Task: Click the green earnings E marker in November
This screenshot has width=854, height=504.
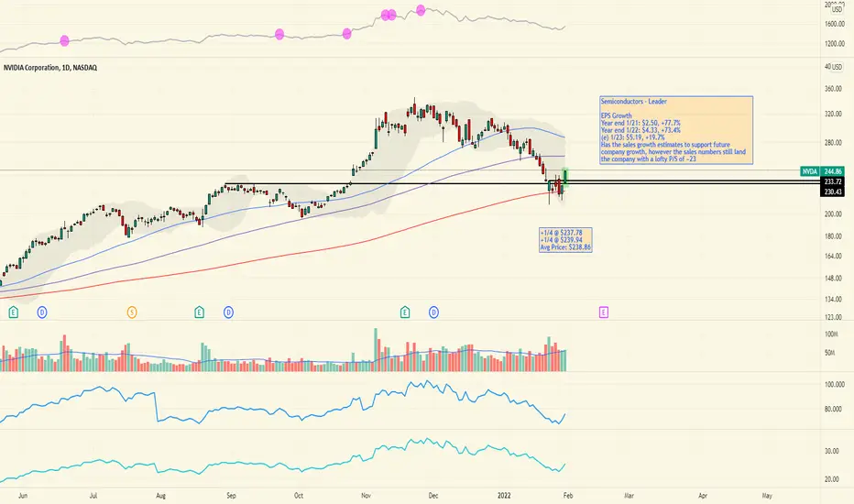Action: coord(405,312)
